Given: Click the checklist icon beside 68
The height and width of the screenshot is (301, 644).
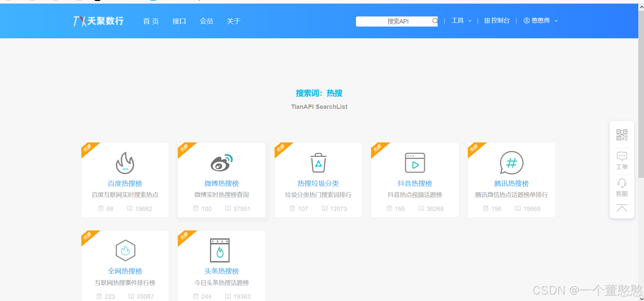Looking at the screenshot, I should (x=101, y=208).
